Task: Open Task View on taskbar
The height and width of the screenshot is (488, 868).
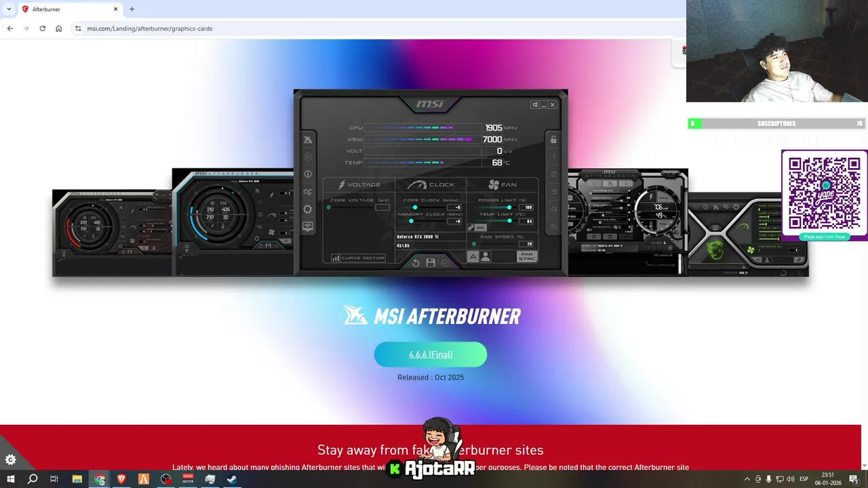Action: 54,479
